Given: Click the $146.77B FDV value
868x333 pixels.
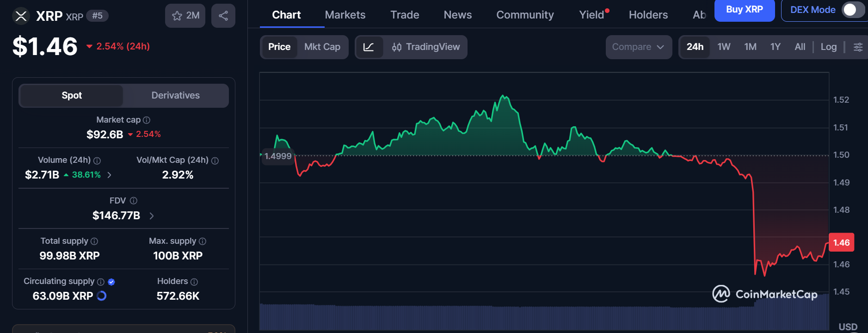Looking at the screenshot, I should click(116, 216).
